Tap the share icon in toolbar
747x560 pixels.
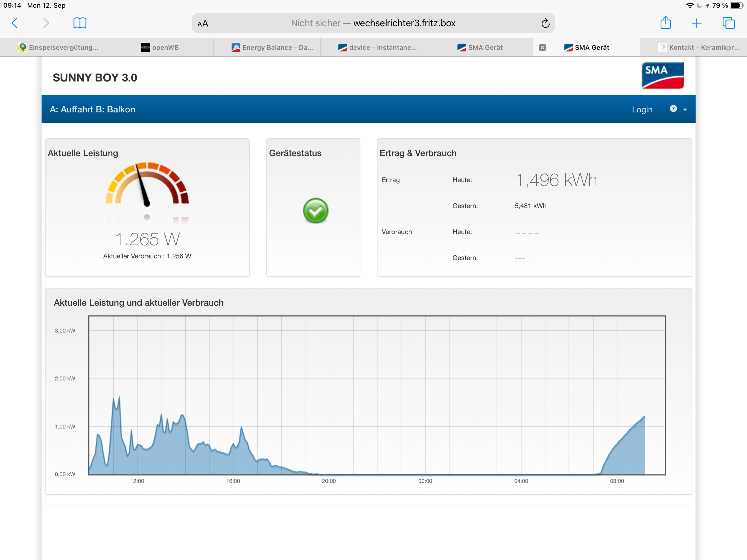point(665,23)
